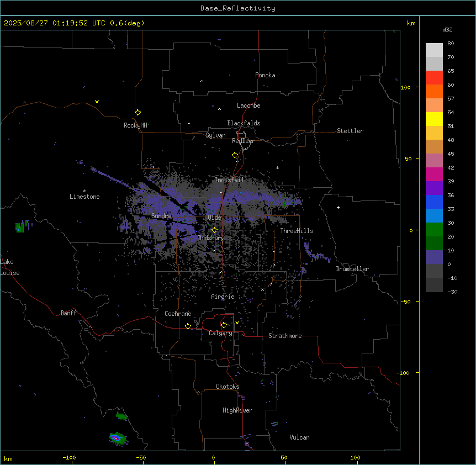Click the Cochrane city label
The height and width of the screenshot is (465, 476).
[x=178, y=314]
